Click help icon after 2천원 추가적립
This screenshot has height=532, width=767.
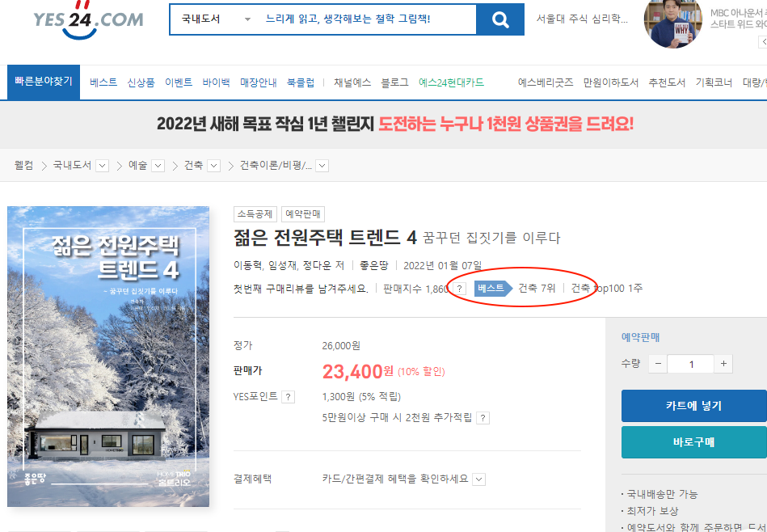[483, 418]
